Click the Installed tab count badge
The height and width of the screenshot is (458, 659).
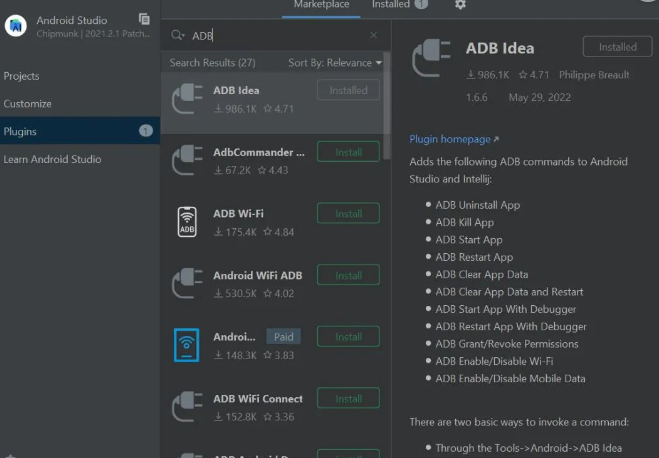(421, 4)
